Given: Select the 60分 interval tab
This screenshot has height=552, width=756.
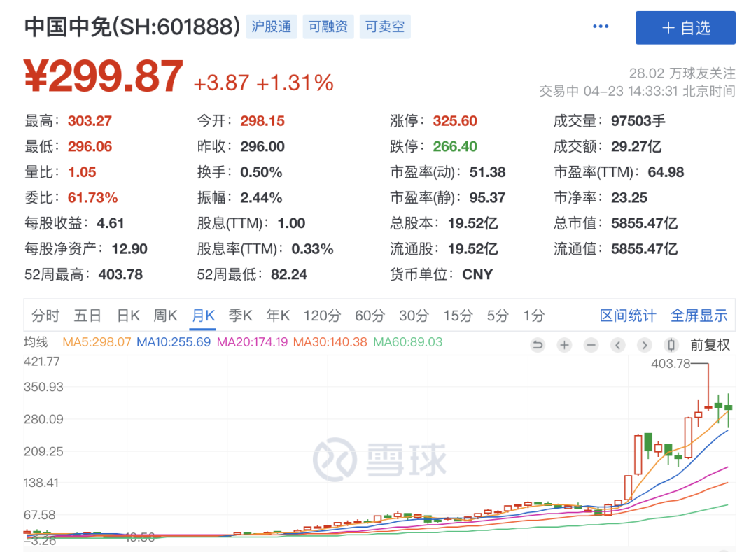Looking at the screenshot, I should (370, 316).
